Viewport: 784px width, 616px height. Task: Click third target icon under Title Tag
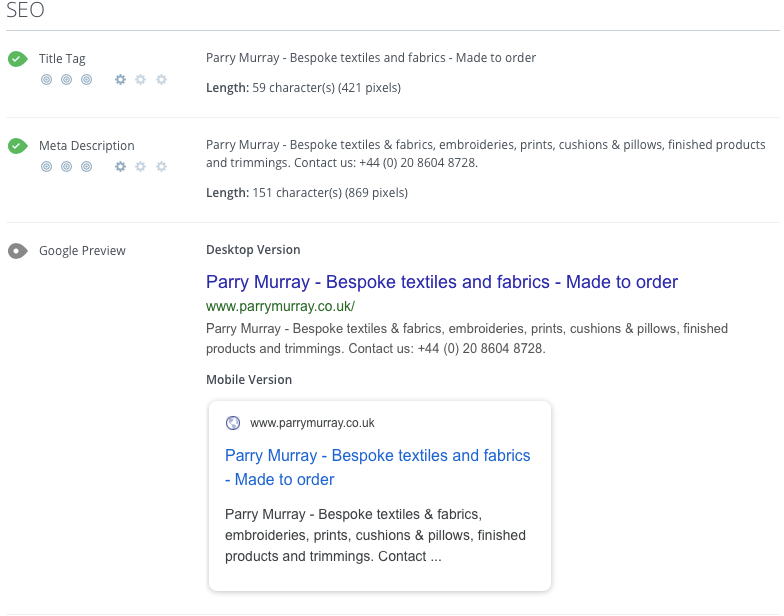click(86, 80)
